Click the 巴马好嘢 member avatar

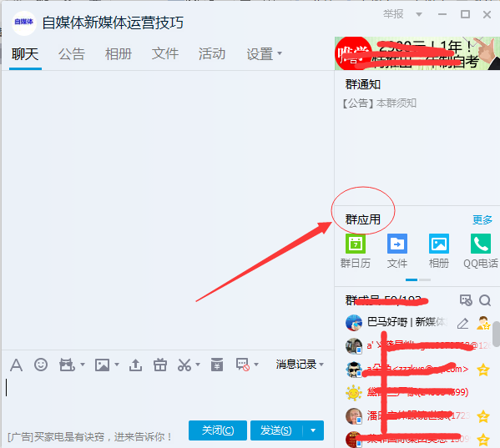tap(354, 323)
